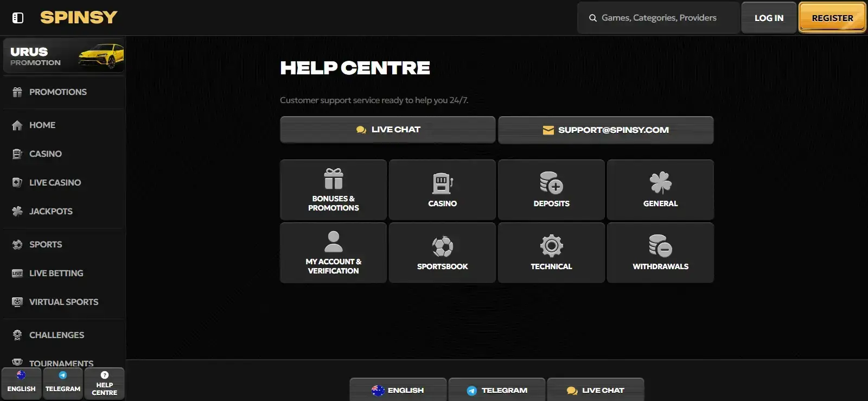The height and width of the screenshot is (401, 868).
Task: Click the Virtual Sports icon in sidebar
Action: (17, 302)
